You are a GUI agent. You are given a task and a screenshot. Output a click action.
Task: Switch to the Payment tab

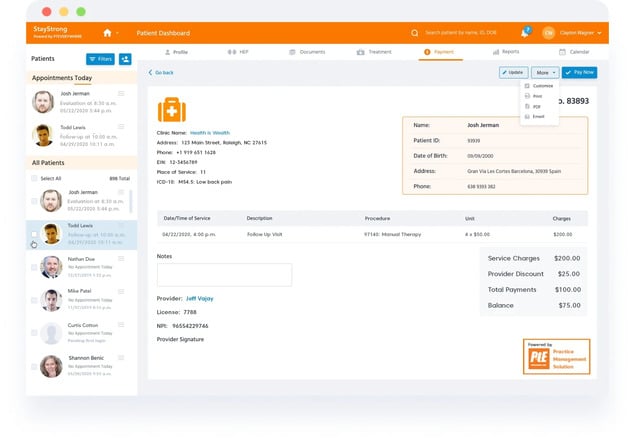[x=439, y=52]
